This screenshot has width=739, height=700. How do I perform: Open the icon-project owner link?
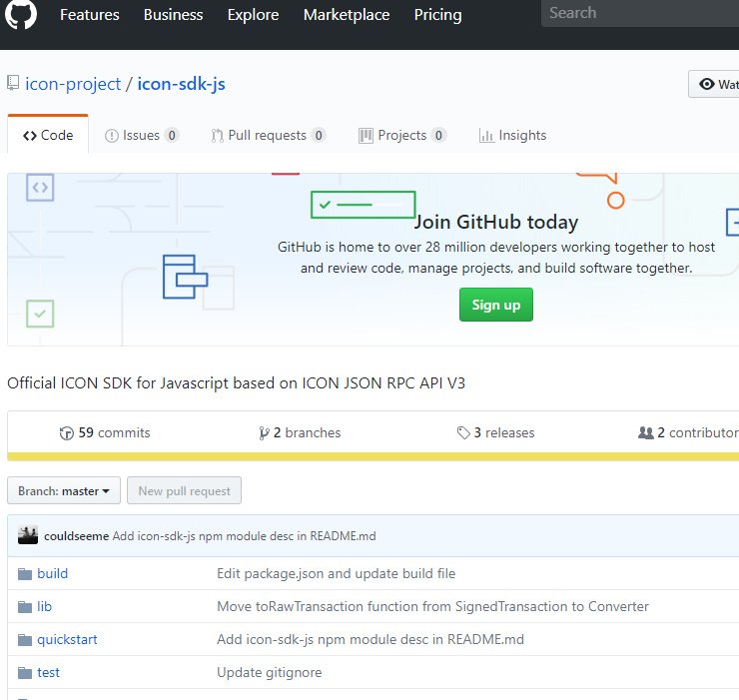73,84
